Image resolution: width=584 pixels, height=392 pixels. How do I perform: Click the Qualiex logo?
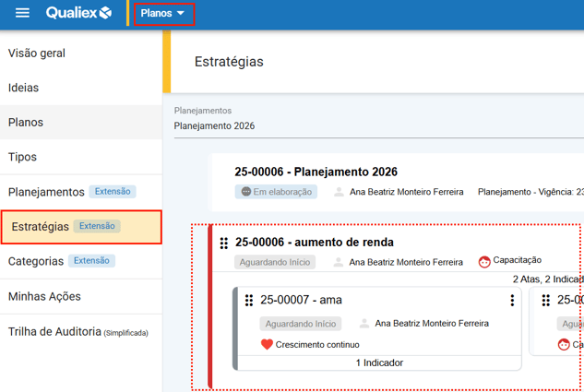tap(79, 14)
